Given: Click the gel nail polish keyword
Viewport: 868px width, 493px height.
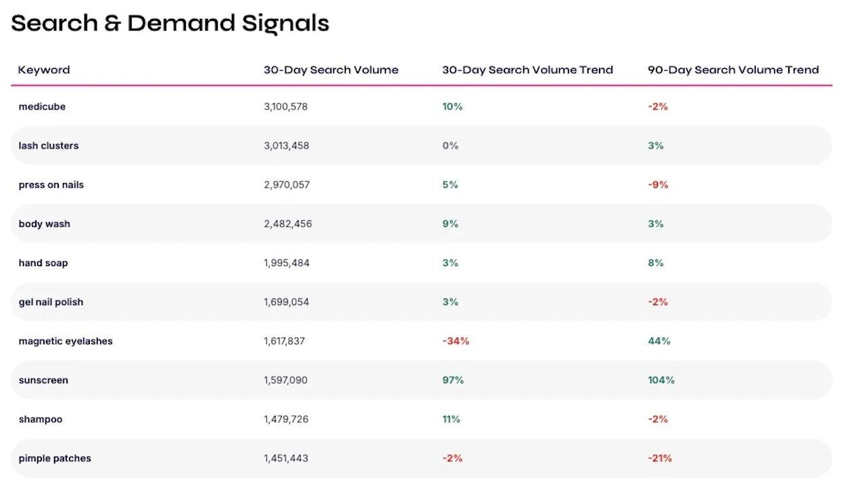Looking at the screenshot, I should click(51, 302).
